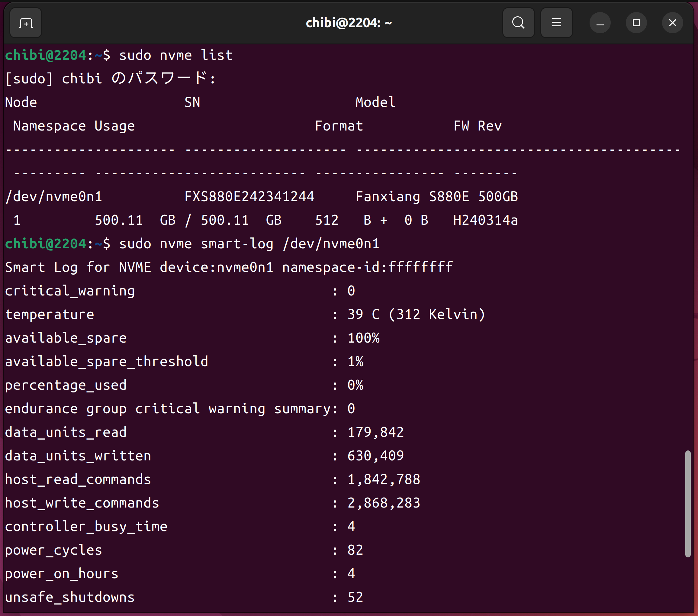Click the serial number FXS880E242341244
This screenshot has height=616, width=698.
point(249,197)
